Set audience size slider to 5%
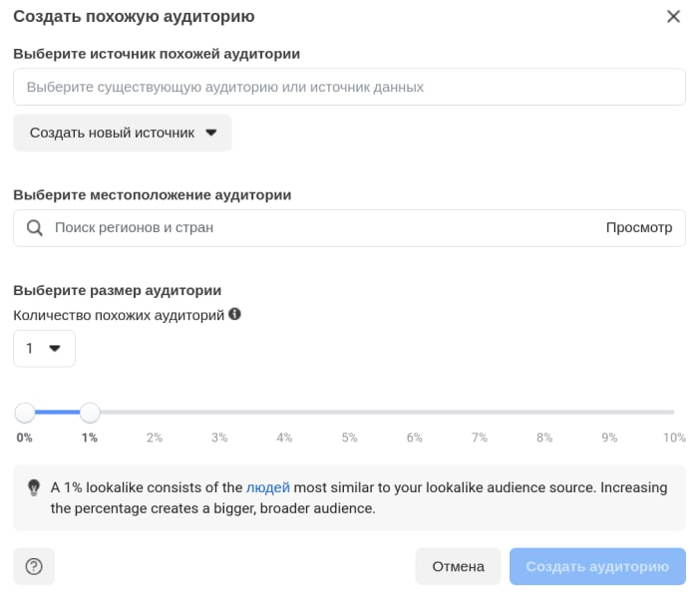Viewport: 700px width, 598px height. (350, 412)
